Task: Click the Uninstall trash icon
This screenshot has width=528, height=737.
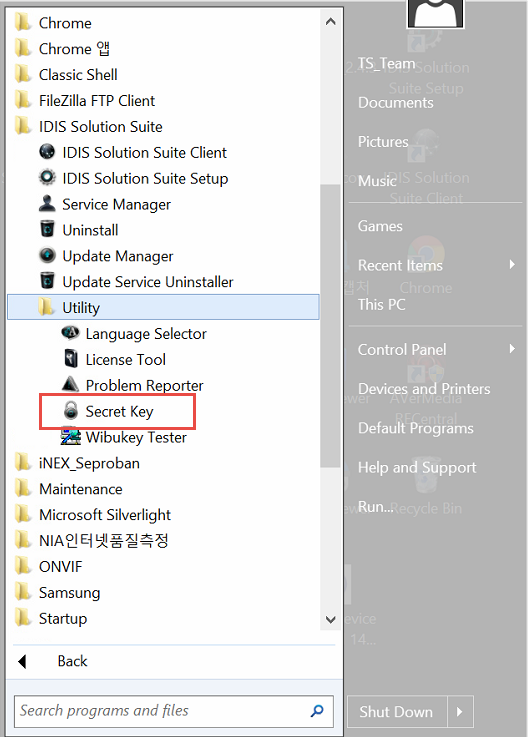Action: coord(47,229)
